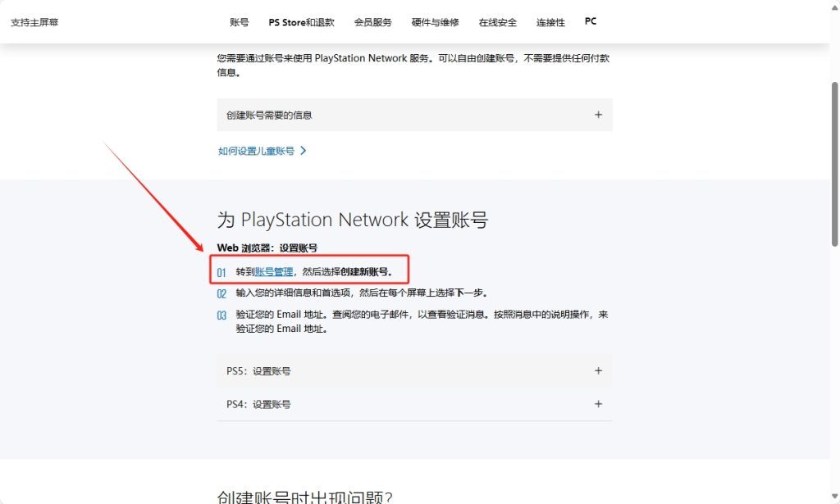View the 在线安全 tab

click(x=497, y=22)
